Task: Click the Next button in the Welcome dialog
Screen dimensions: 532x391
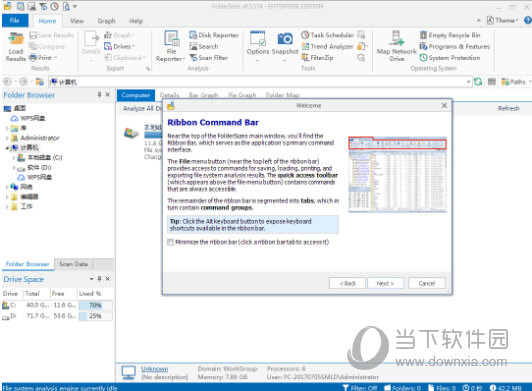Action: tap(385, 283)
